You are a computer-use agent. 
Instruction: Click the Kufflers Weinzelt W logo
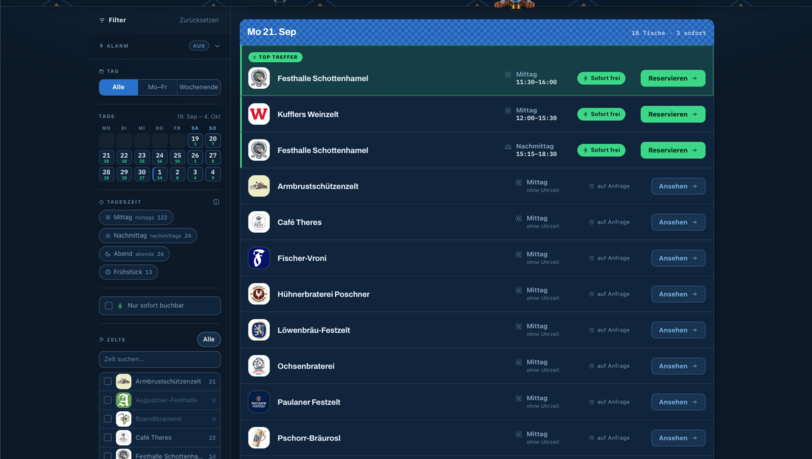(x=259, y=114)
